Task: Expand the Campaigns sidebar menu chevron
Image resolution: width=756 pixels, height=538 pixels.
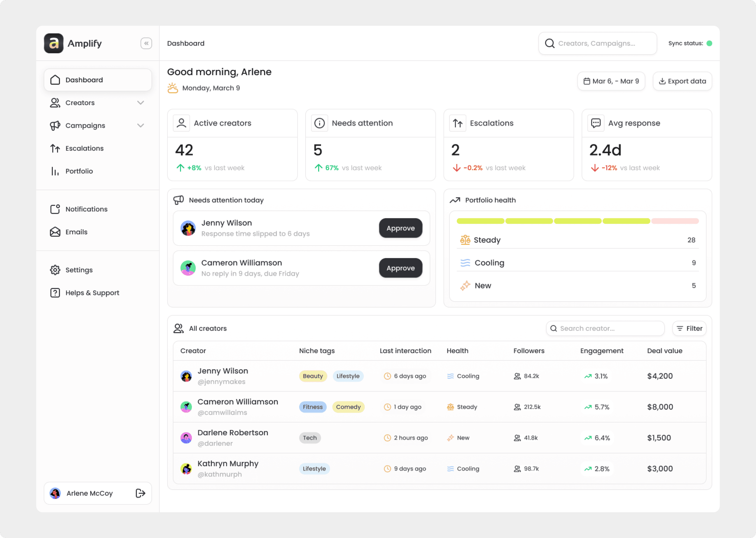Action: coord(141,126)
